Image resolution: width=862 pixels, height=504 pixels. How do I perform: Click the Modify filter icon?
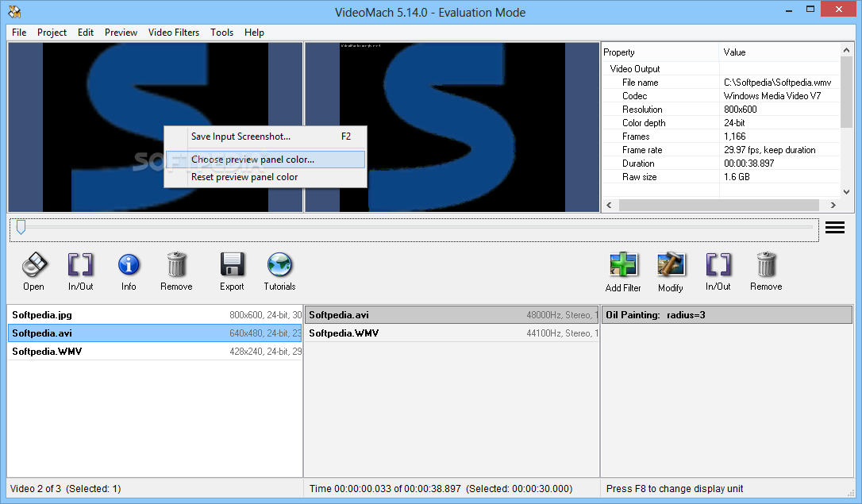(x=672, y=265)
